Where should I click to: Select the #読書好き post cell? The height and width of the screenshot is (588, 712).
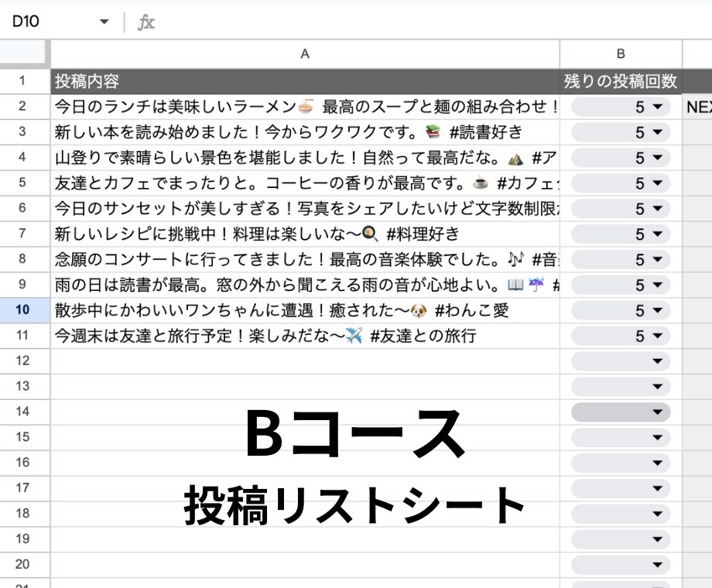305,132
